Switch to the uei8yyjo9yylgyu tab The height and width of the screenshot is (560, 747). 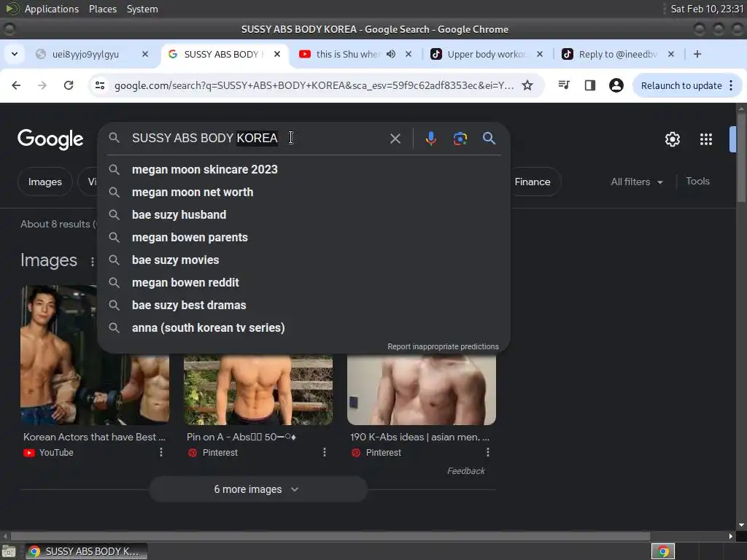(x=86, y=54)
